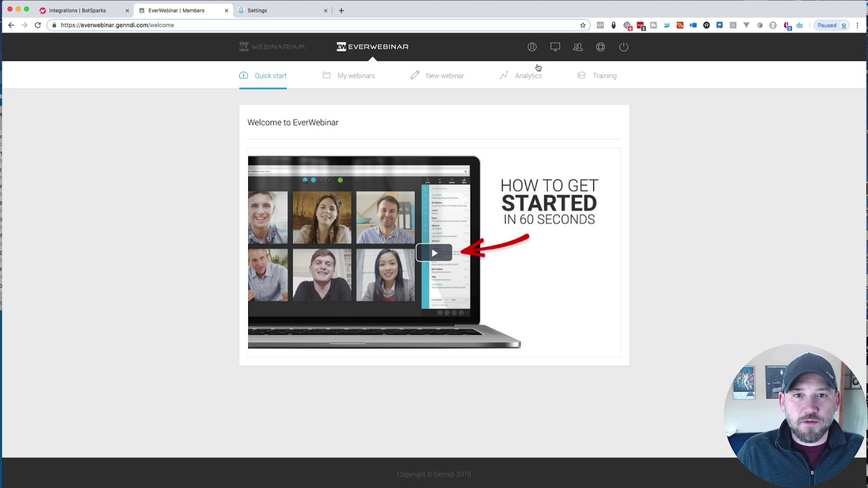Click the black circular extension icon
Screen dimensions: 868x488
tap(707, 25)
